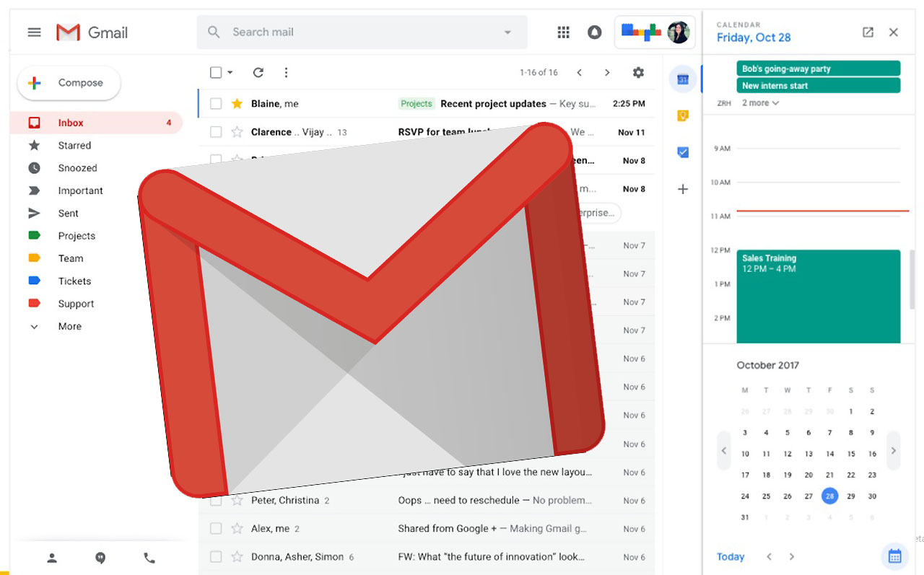924x575 pixels.
Task: Close the Calendar side panel
Action: (x=894, y=32)
